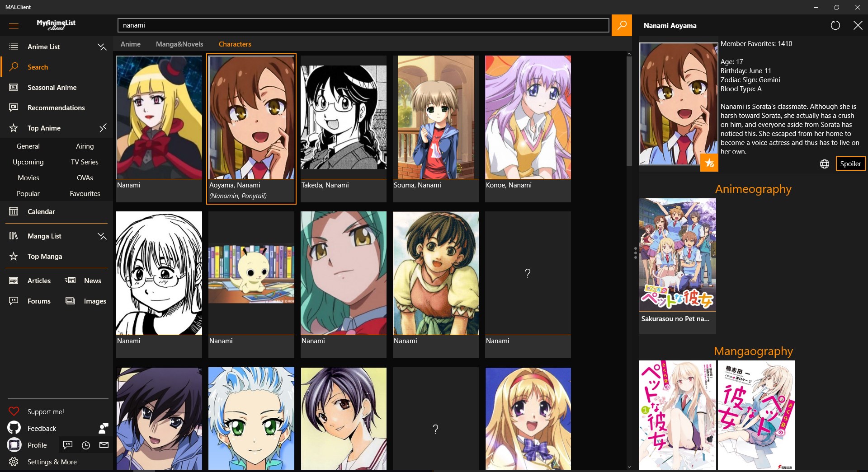The height and width of the screenshot is (472, 868).
Task: Click the Manga List books icon
Action: point(14,236)
